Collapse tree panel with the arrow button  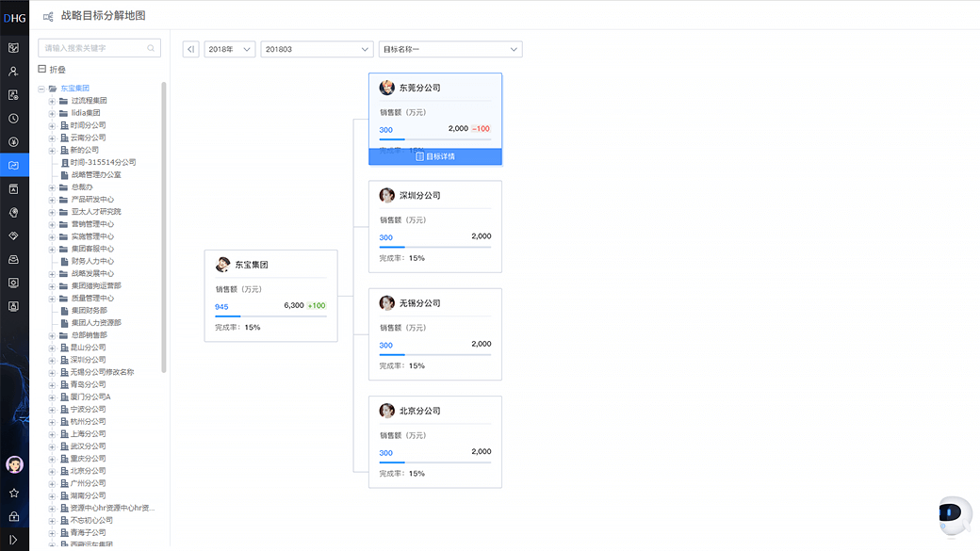pyautogui.click(x=190, y=49)
